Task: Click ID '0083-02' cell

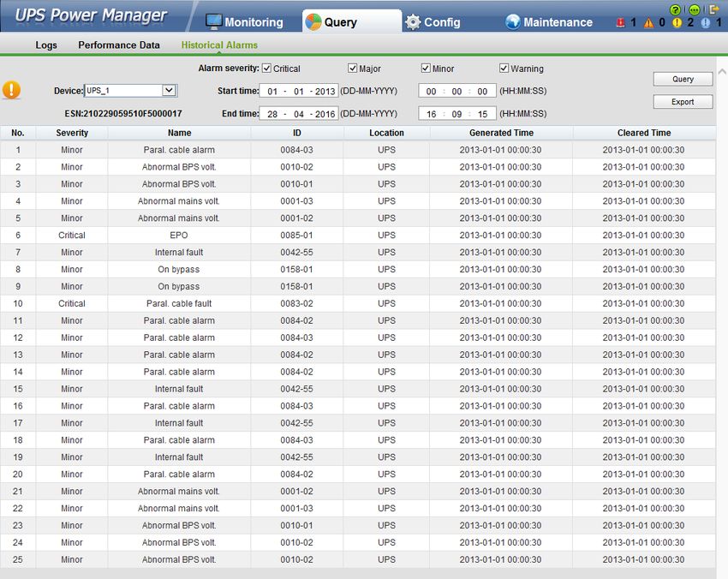Action: tap(296, 304)
